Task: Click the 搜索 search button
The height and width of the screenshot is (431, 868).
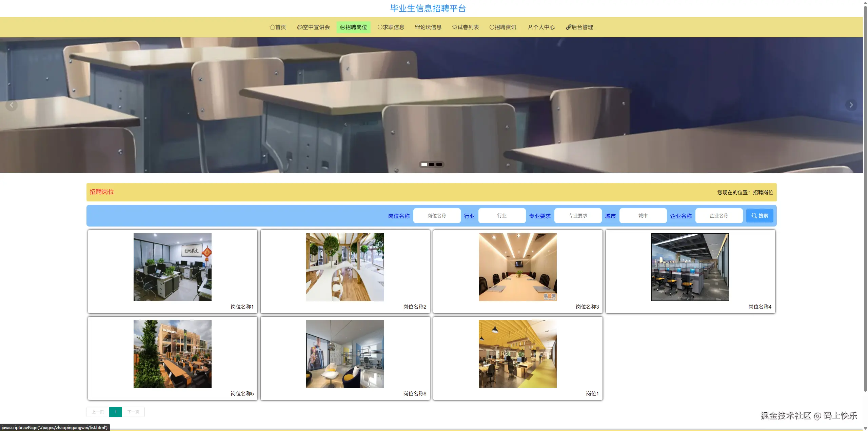Action: tap(759, 216)
